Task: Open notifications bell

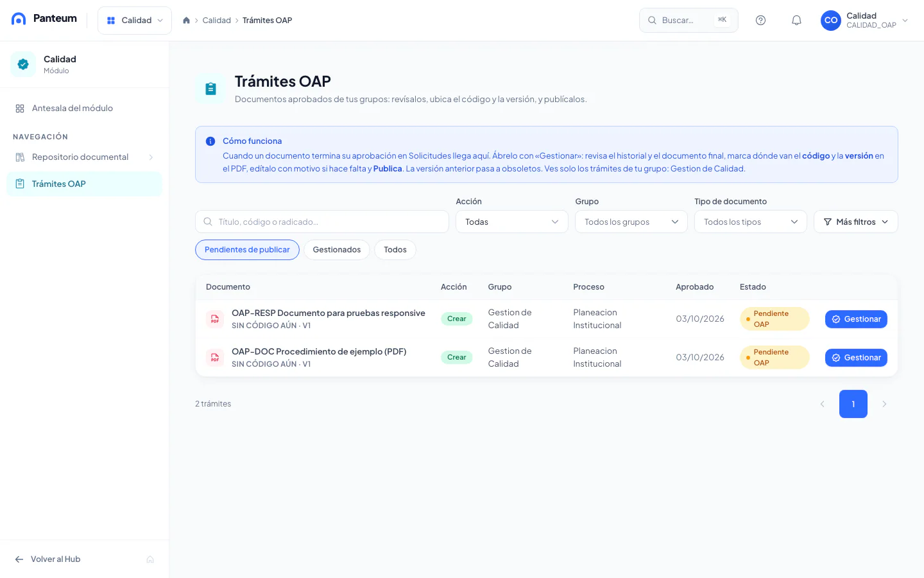Action: tap(796, 21)
